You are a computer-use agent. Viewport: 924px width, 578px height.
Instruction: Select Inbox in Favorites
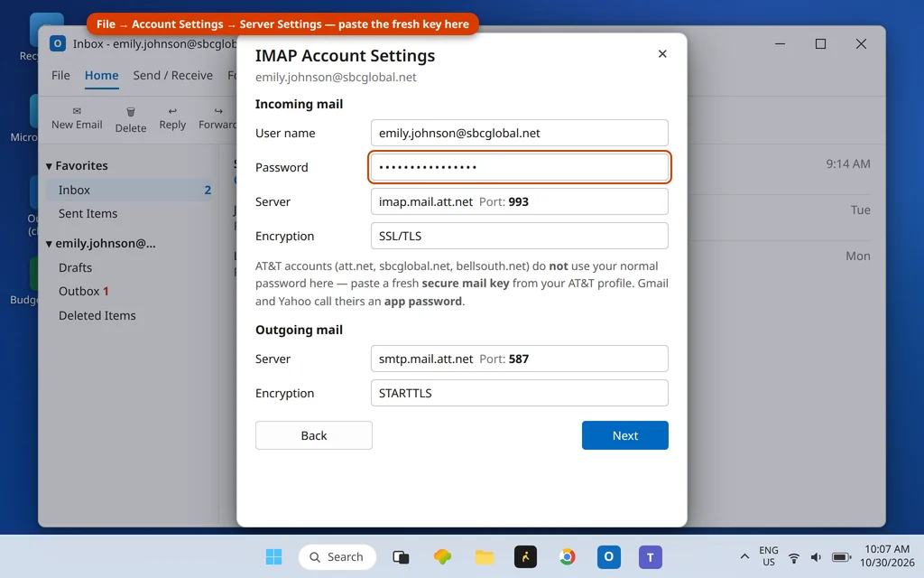point(129,190)
